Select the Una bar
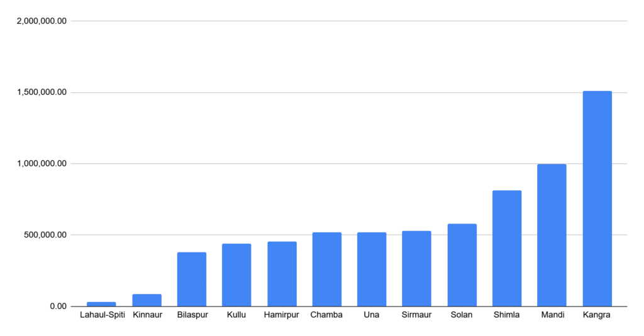 [372, 269]
